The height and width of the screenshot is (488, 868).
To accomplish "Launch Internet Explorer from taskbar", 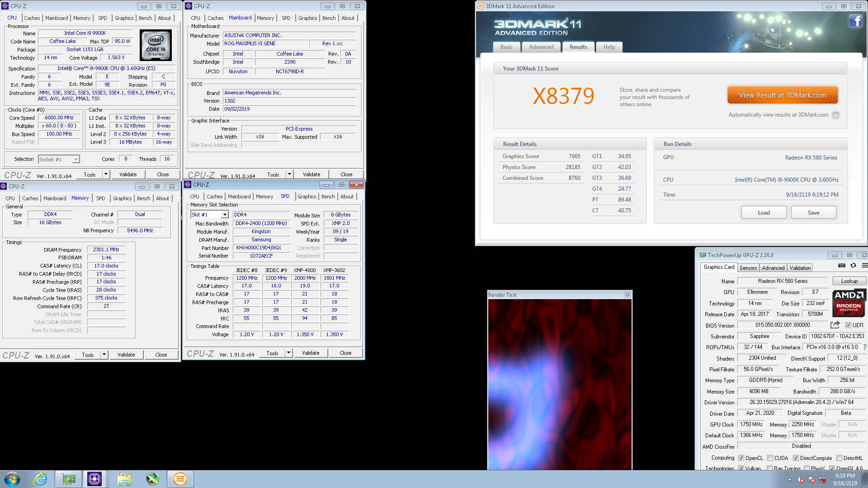I will [41, 479].
